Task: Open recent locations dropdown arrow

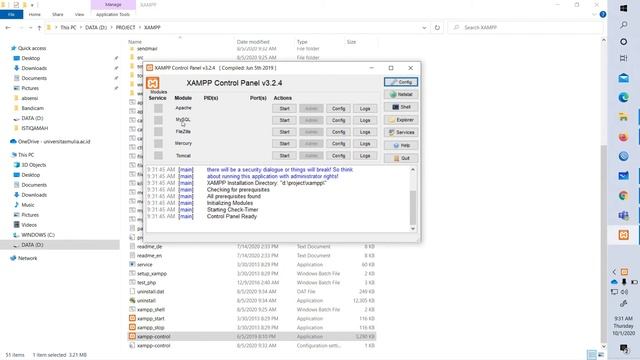Action: coord(31,28)
